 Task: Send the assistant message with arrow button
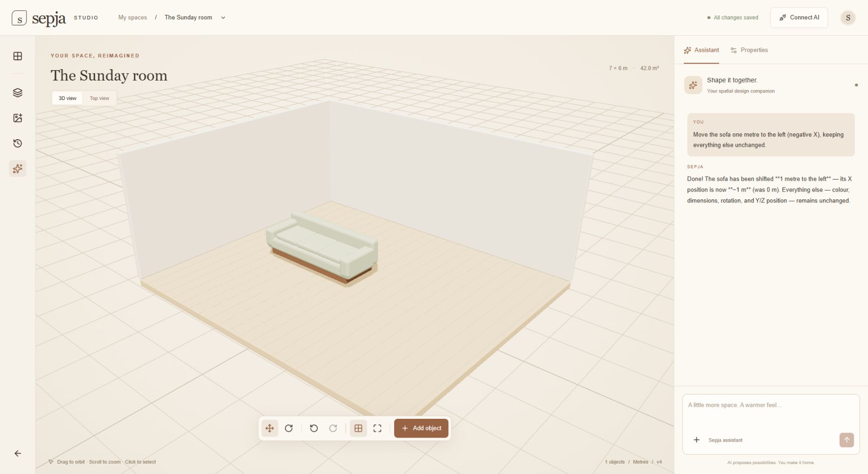click(x=846, y=440)
